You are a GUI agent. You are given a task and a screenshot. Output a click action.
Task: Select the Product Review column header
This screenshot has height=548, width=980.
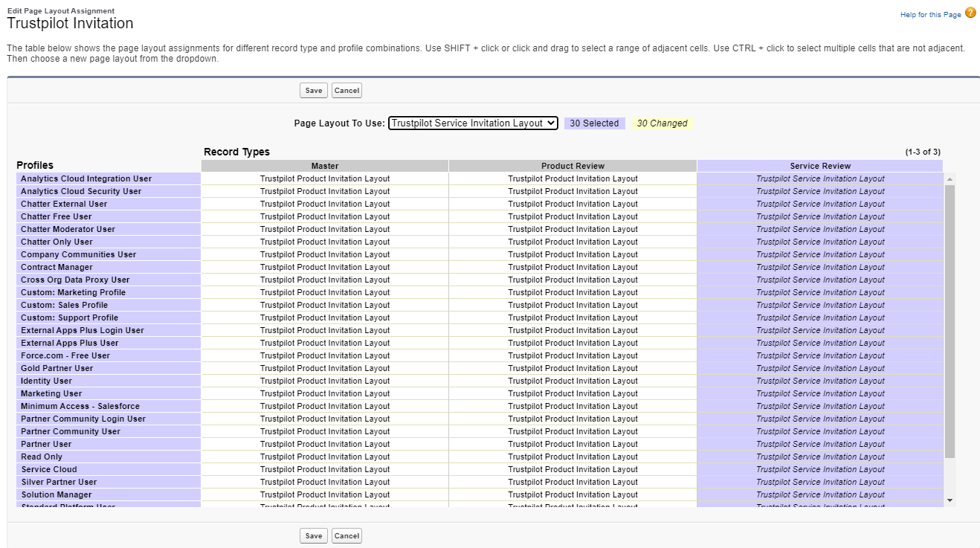(573, 165)
